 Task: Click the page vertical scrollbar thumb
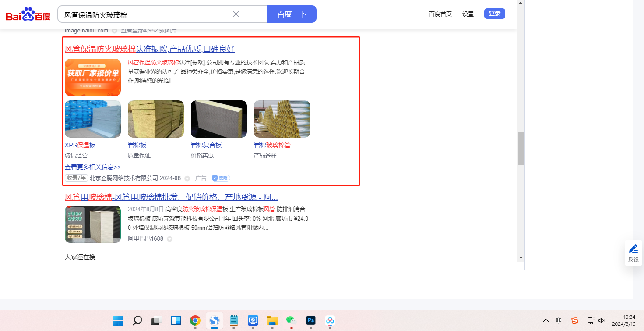[x=521, y=148]
